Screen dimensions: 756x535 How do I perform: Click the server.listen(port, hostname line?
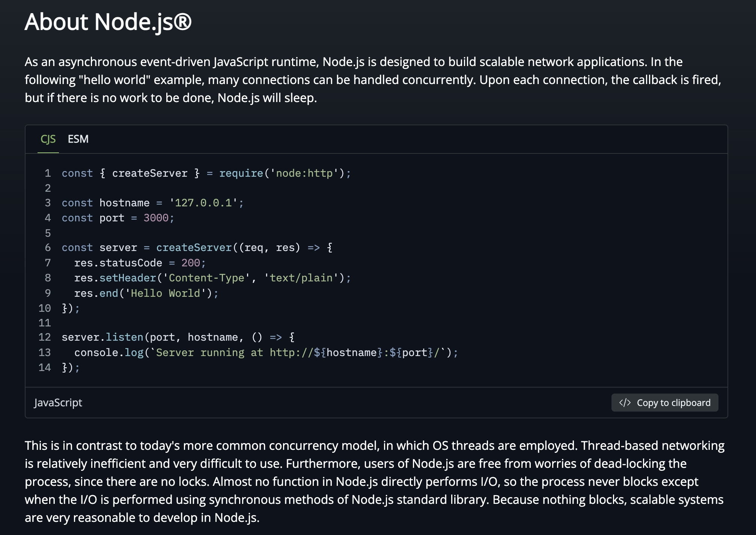178,337
